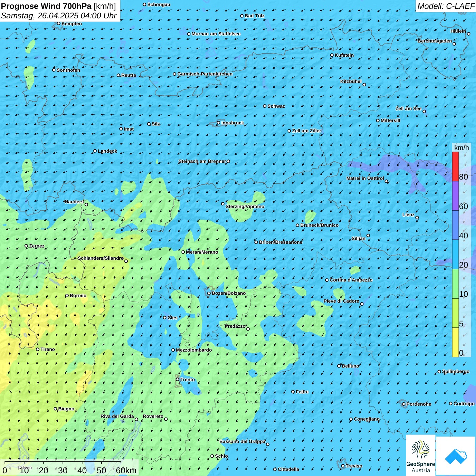Click the blue cloud logo icon
This screenshot has height=476, width=476.
point(456,456)
